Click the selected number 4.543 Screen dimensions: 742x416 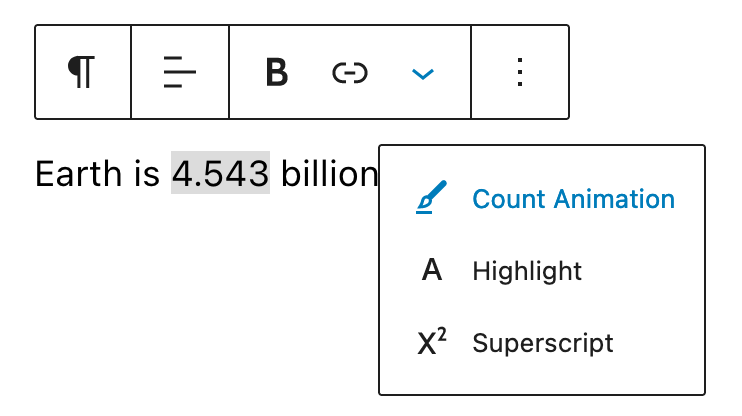(220, 174)
